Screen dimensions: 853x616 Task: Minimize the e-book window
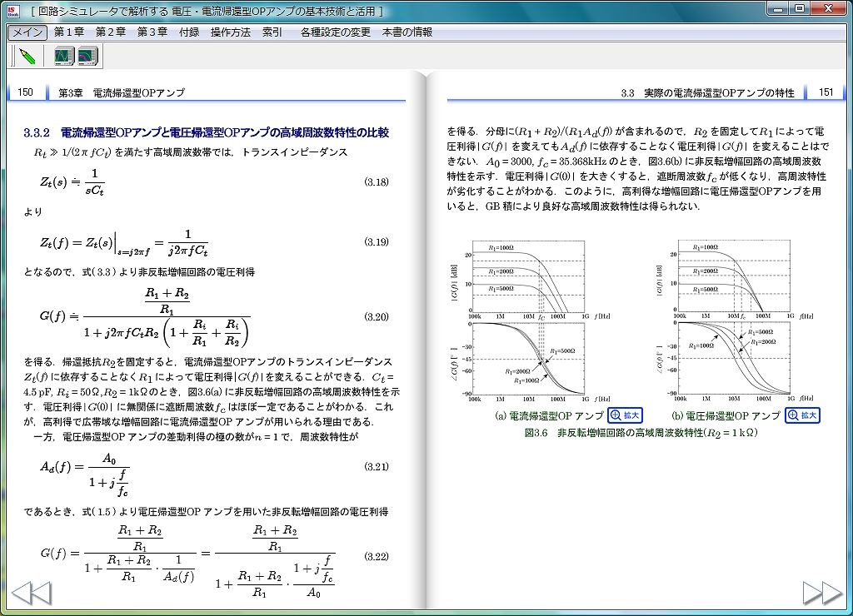pyautogui.click(x=779, y=8)
